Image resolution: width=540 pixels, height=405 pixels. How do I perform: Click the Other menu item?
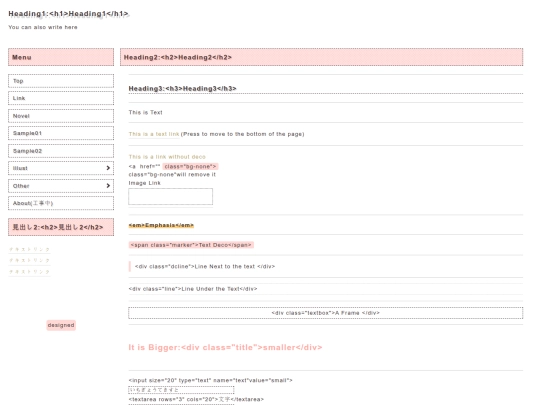61,186
